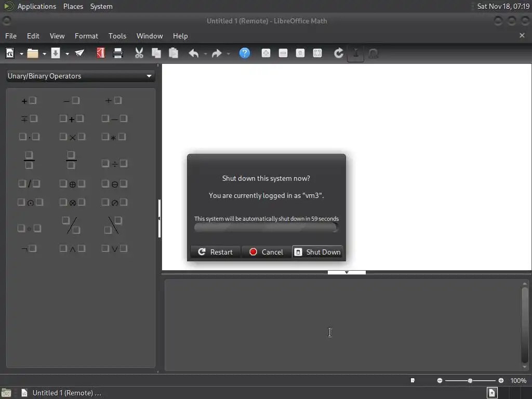Open LibreOffice Help question mark icon

coord(245,53)
